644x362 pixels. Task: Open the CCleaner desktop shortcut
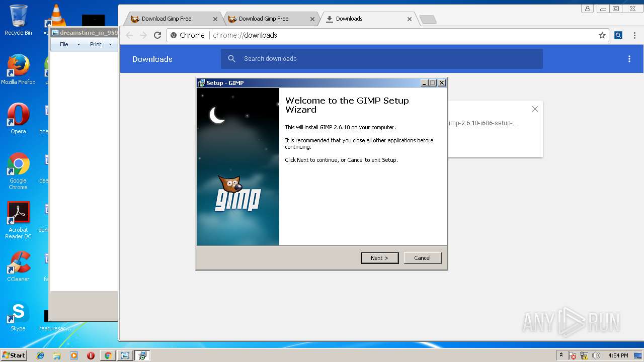[18, 266]
